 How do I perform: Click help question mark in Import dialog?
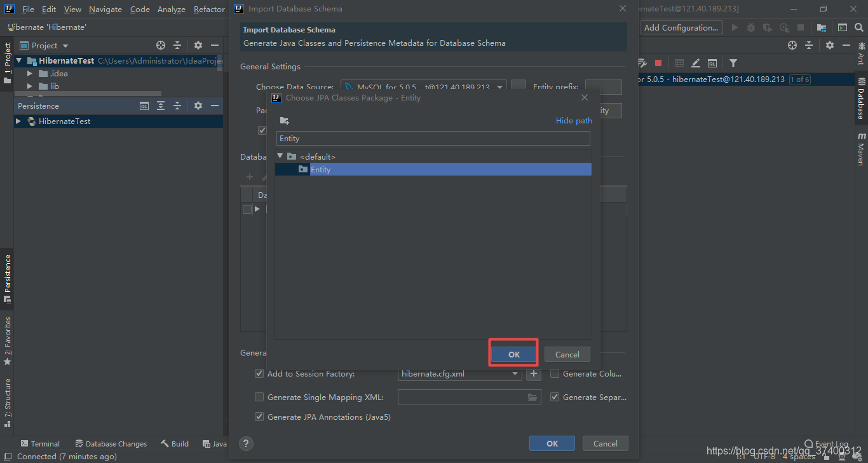coord(247,444)
